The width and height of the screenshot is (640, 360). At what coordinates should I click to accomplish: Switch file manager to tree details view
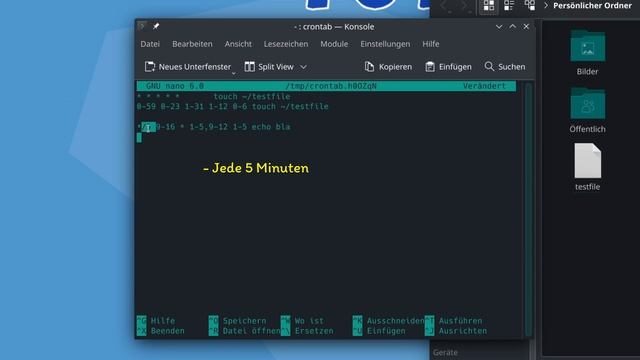coord(530,6)
